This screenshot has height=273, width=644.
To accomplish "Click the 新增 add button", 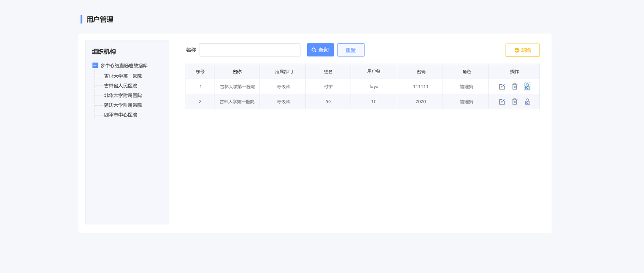I will (x=522, y=50).
